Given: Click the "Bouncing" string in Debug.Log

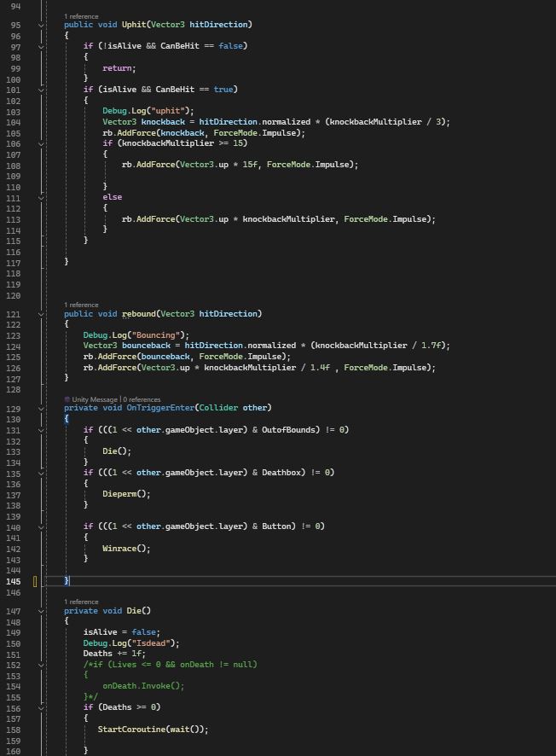Looking at the screenshot, I should click(162, 335).
